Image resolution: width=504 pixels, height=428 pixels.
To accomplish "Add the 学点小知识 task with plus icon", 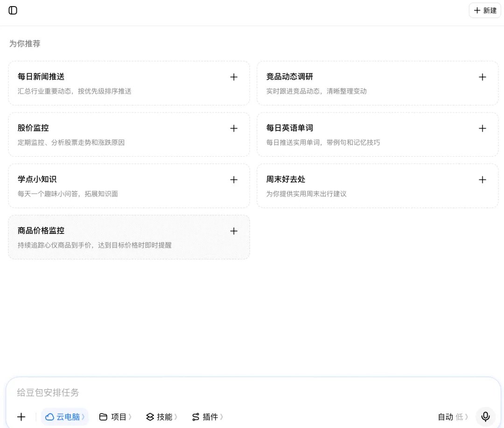I will click(x=234, y=179).
